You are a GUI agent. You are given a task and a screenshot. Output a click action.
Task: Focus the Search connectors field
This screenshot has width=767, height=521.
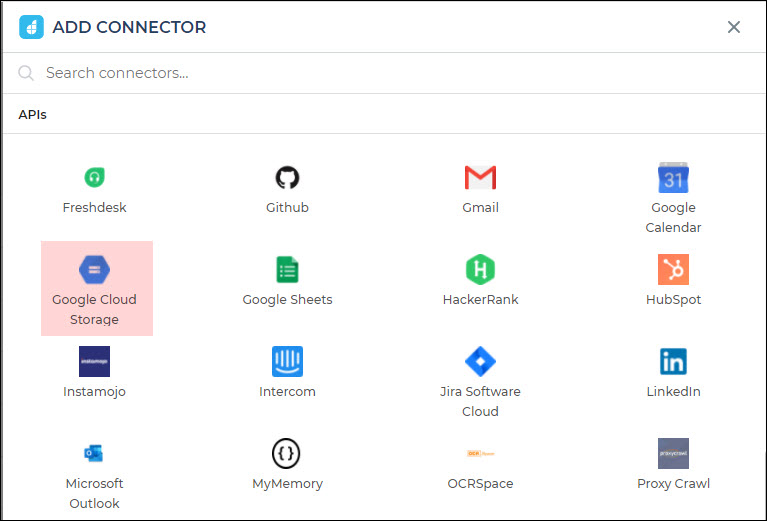pos(384,73)
